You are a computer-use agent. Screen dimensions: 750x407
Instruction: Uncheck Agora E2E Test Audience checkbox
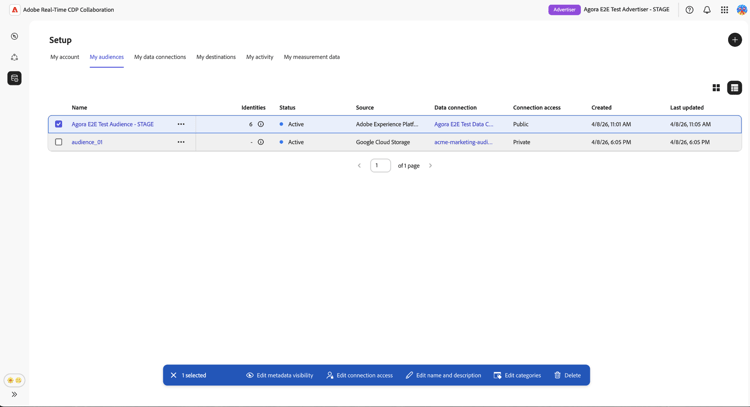coord(58,124)
